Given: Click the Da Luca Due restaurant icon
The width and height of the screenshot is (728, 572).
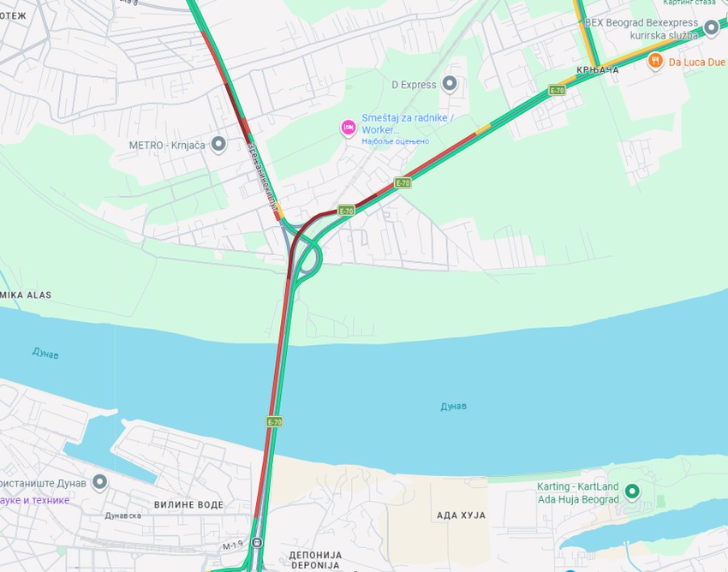Looking at the screenshot, I should pyautogui.click(x=655, y=60).
